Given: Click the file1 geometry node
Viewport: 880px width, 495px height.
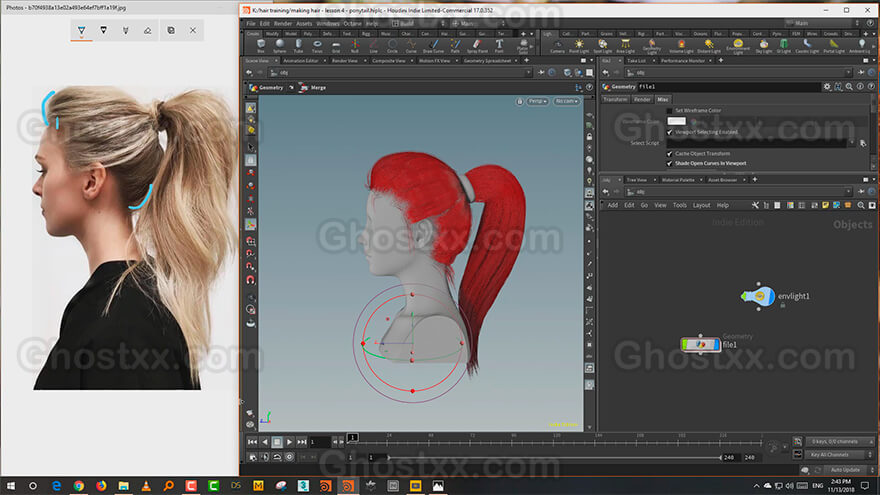Looking at the screenshot, I should pos(700,344).
